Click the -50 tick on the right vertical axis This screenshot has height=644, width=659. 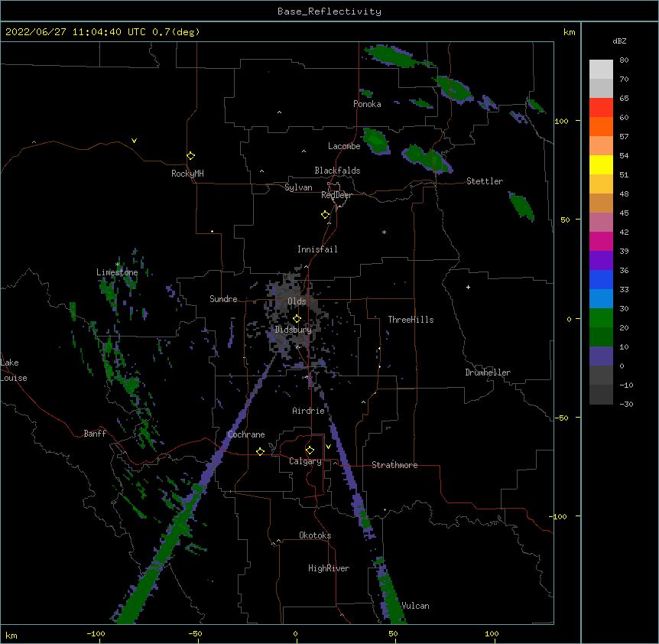pos(561,418)
